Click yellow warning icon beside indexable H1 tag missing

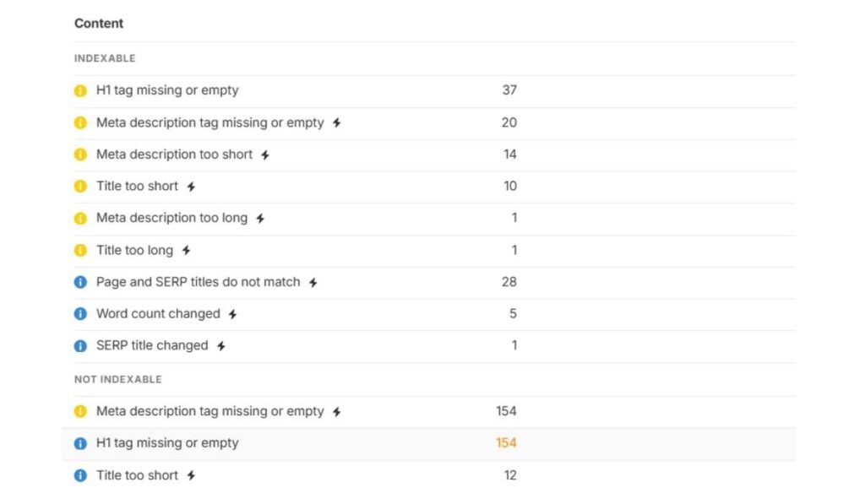80,90
